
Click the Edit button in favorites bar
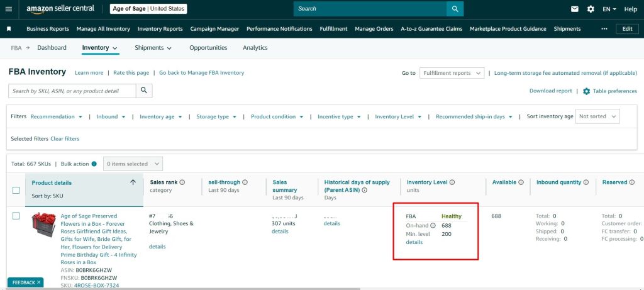click(627, 29)
